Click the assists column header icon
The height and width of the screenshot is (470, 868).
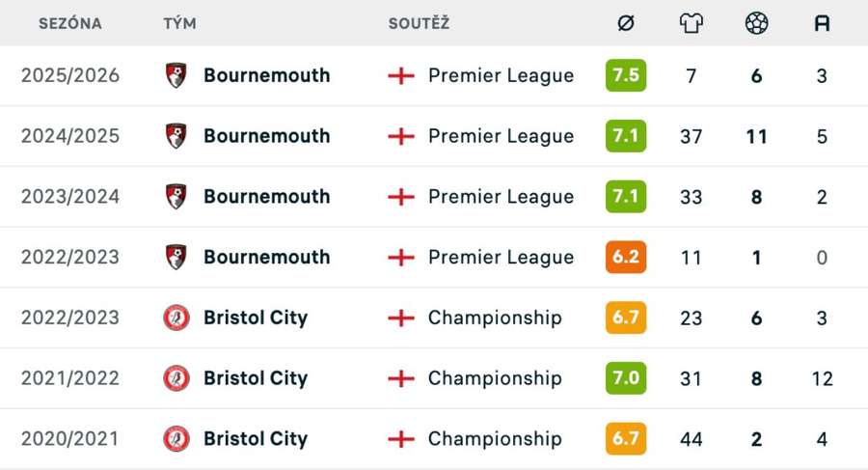pos(822,23)
